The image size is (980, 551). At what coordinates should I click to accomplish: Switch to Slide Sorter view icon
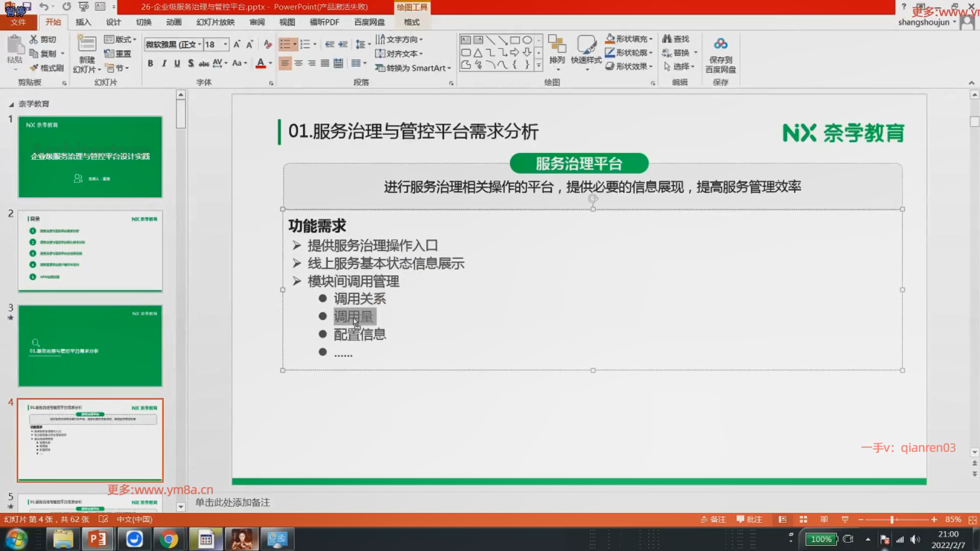point(803,519)
